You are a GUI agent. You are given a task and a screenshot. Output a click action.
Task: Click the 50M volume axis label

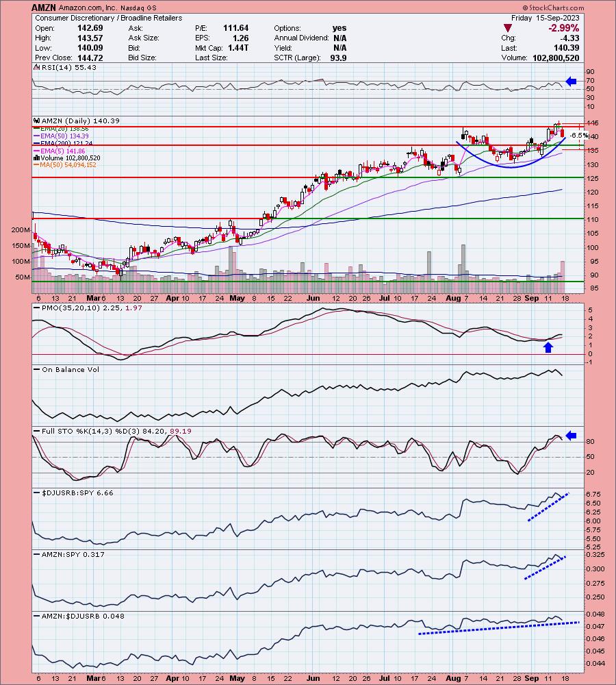click(23, 277)
